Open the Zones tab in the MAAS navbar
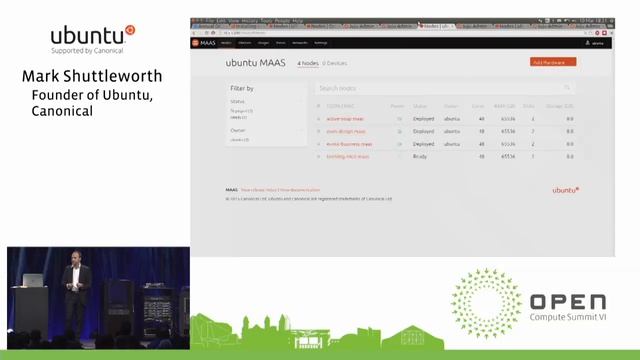 (280, 43)
